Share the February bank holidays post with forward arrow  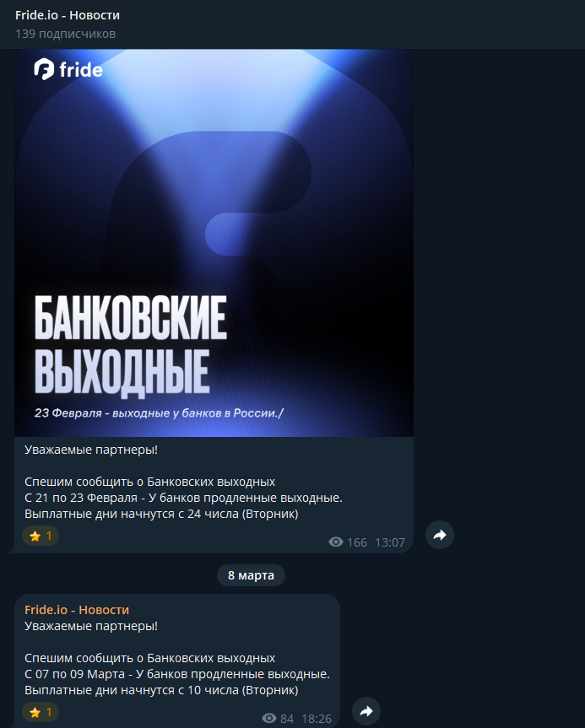[x=440, y=535]
